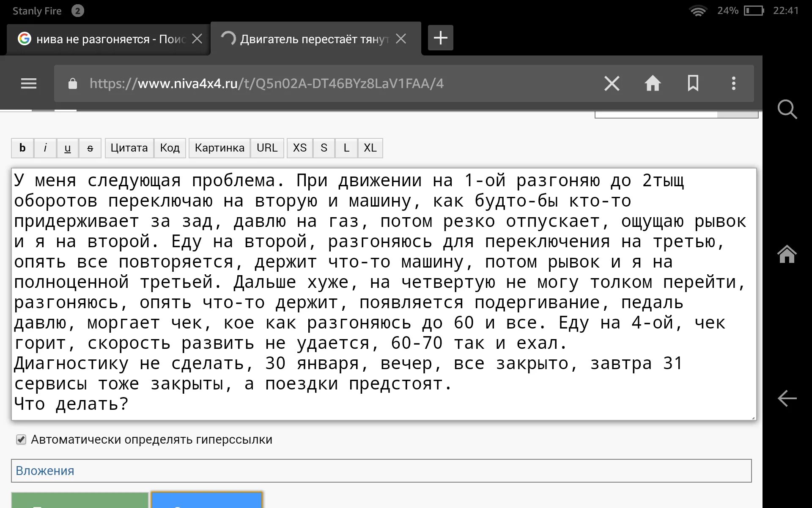Open the browser hamburger menu
The width and height of the screenshot is (812, 508).
tap(29, 83)
